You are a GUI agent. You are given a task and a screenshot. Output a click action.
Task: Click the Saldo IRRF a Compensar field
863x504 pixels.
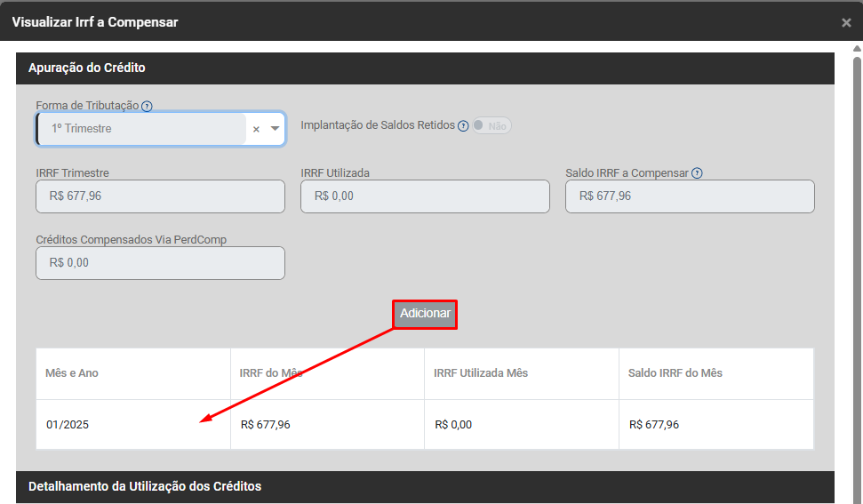pos(690,196)
